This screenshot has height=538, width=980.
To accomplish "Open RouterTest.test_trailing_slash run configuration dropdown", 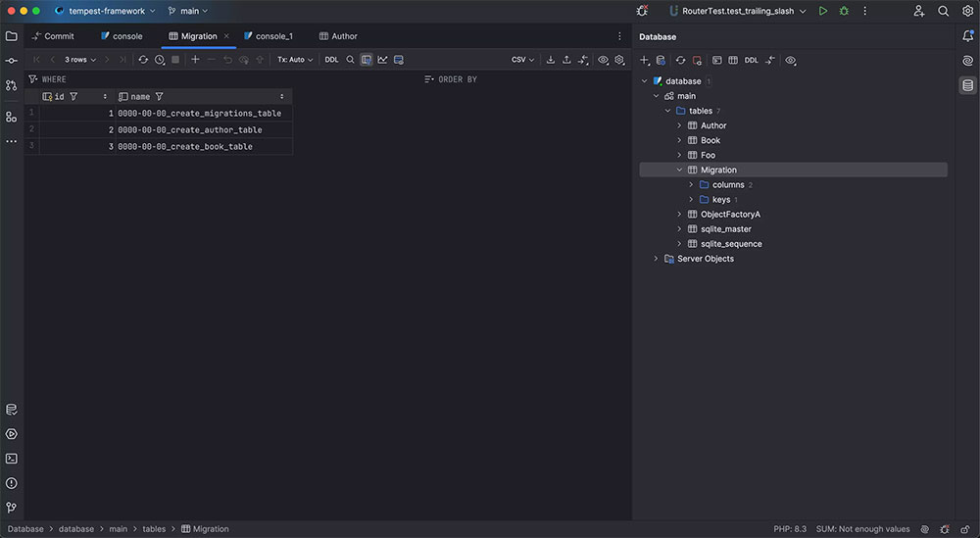I will click(x=738, y=11).
